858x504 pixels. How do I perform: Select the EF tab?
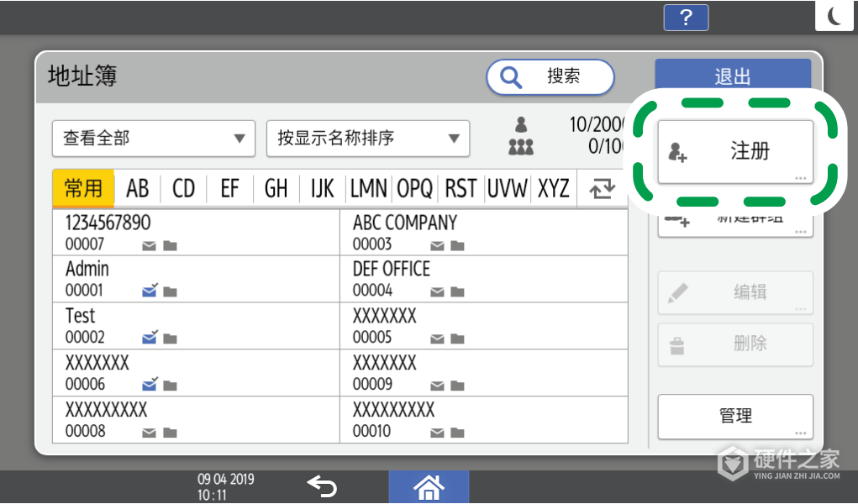coord(229,188)
